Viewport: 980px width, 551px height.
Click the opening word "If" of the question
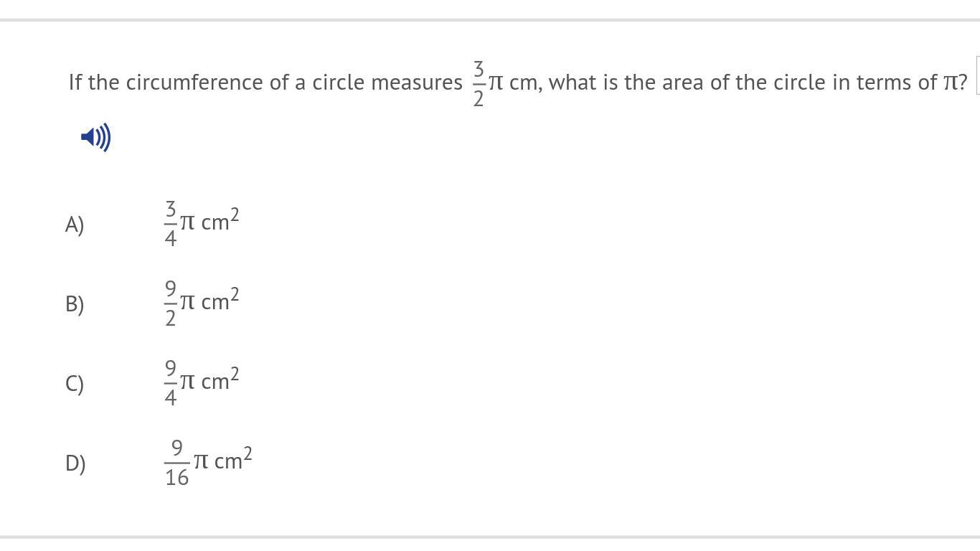tap(75, 83)
